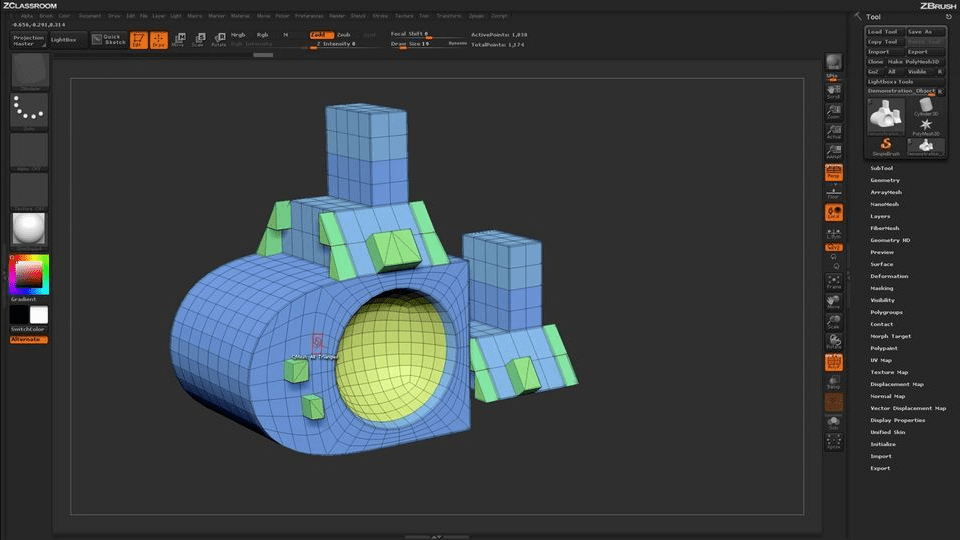Toggle Perspective (Persp) mode

(x=833, y=173)
